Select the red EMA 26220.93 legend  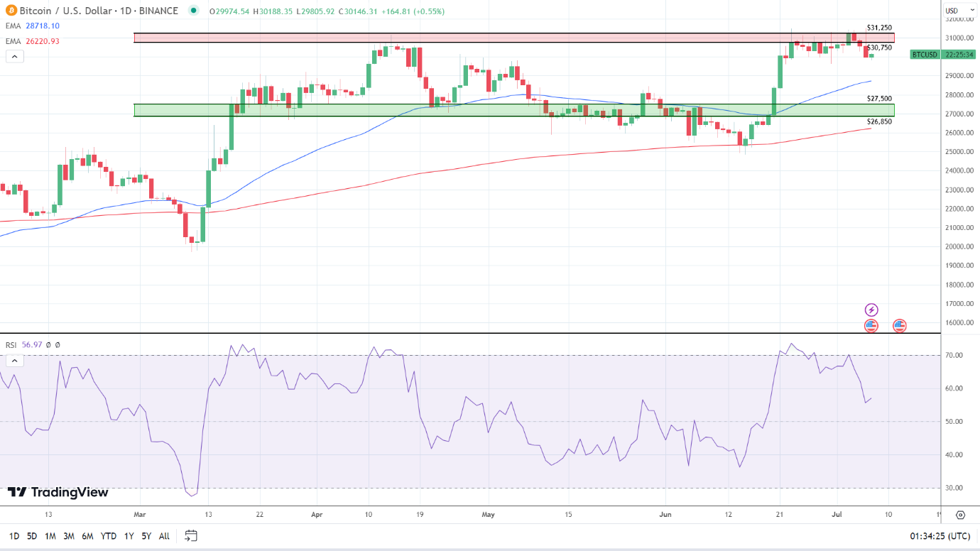33,41
